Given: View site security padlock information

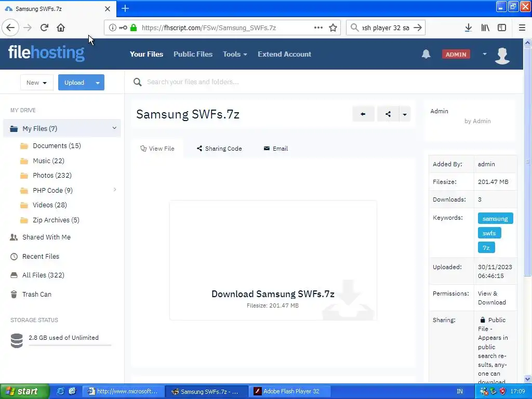Looking at the screenshot, I should (x=134, y=28).
